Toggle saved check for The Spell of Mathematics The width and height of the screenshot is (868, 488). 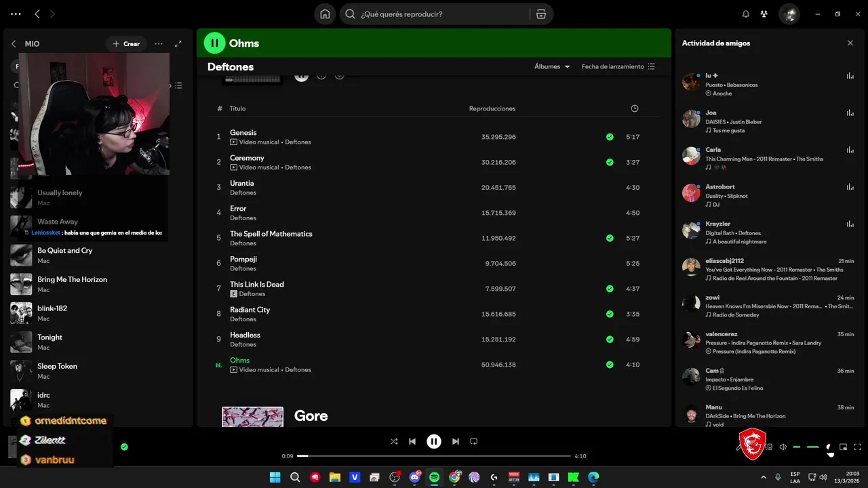click(x=610, y=238)
